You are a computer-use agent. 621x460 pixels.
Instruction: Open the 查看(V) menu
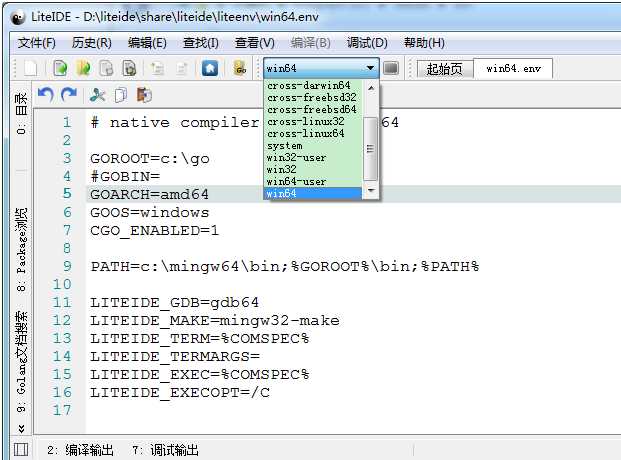(x=255, y=42)
